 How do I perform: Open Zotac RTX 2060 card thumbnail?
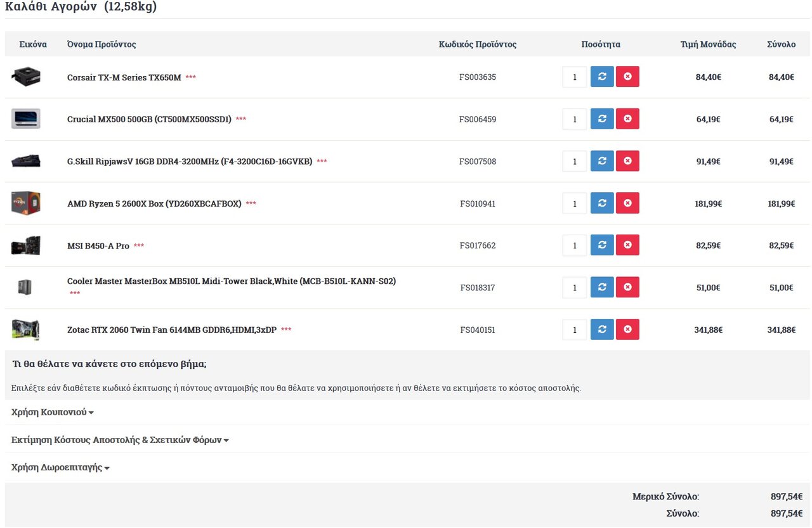26,330
